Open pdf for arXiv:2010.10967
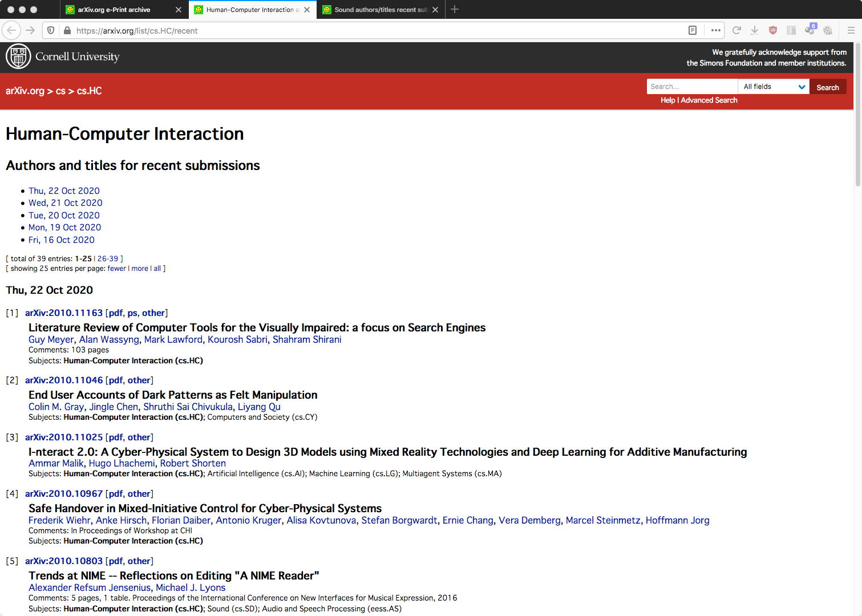The image size is (862, 616). coord(116,493)
